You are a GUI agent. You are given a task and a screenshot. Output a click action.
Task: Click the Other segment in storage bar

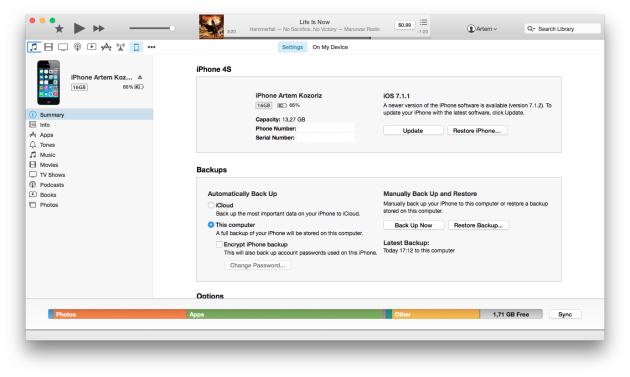(x=436, y=314)
